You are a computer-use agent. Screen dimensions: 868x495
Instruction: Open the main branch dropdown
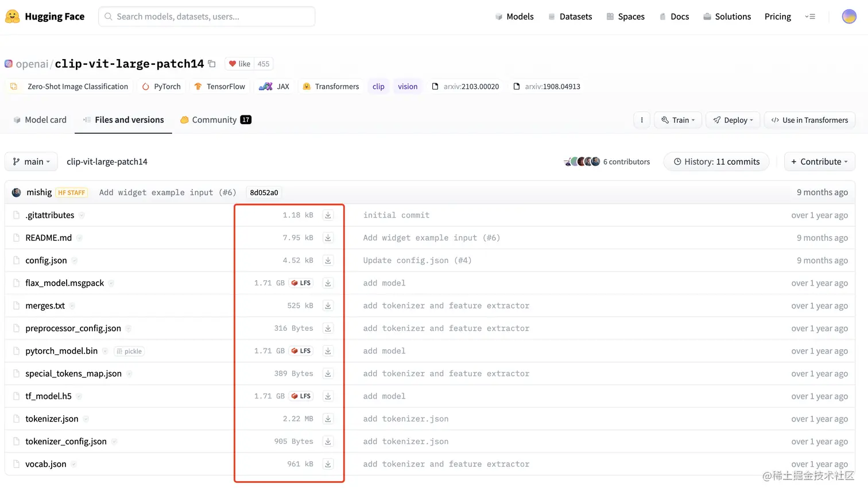click(x=32, y=162)
